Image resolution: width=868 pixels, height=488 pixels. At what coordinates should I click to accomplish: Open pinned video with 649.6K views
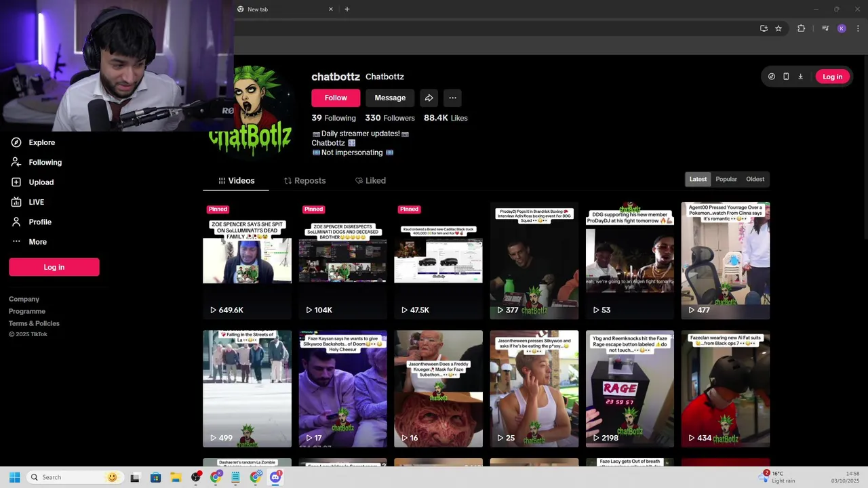tap(247, 260)
